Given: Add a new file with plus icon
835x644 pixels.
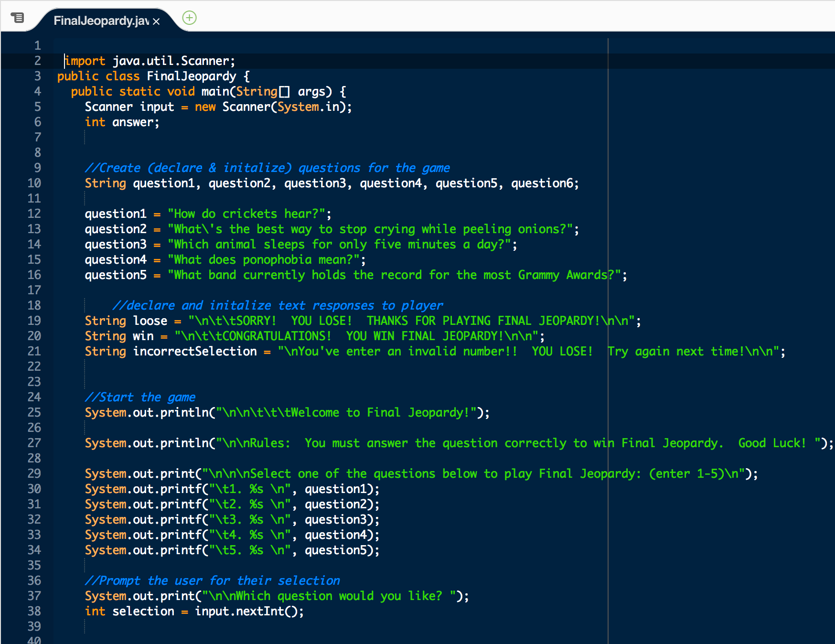Looking at the screenshot, I should [x=190, y=18].
